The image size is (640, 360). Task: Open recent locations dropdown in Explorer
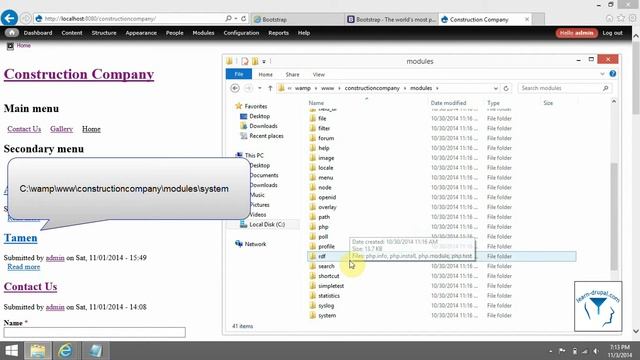[260, 88]
